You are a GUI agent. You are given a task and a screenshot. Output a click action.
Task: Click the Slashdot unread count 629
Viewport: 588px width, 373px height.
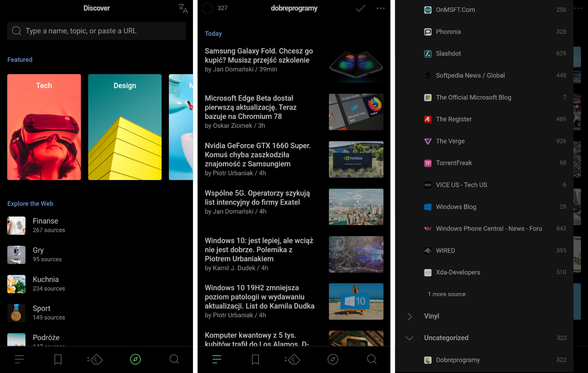[x=561, y=53]
